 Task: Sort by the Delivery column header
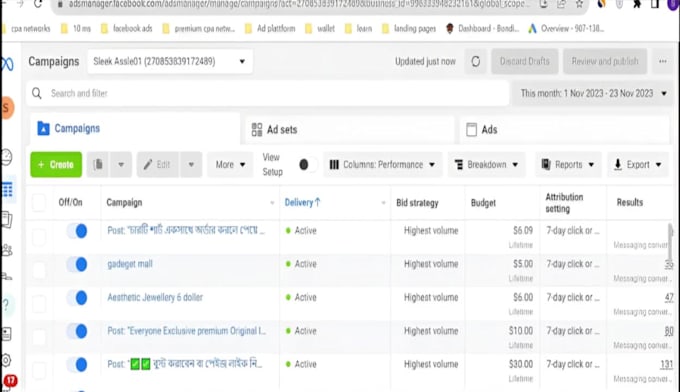click(x=302, y=203)
